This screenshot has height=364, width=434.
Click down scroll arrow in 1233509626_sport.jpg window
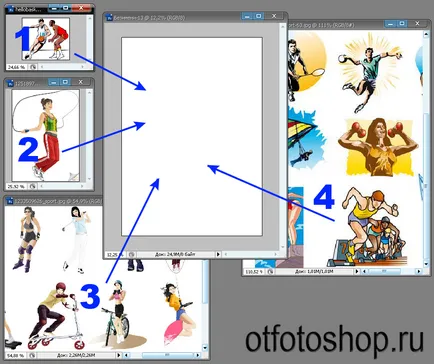coord(205,348)
